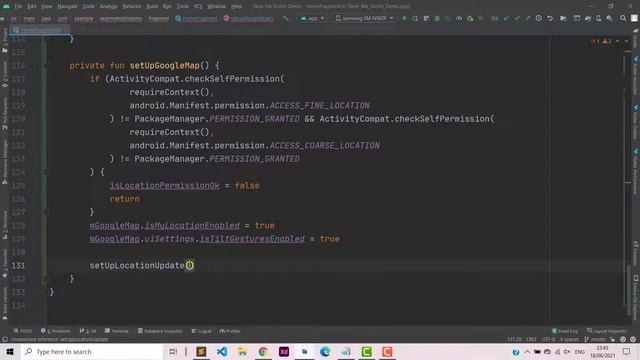Open the Favorites sidebar tool button
This screenshot has height=360, width=640.
4,264
